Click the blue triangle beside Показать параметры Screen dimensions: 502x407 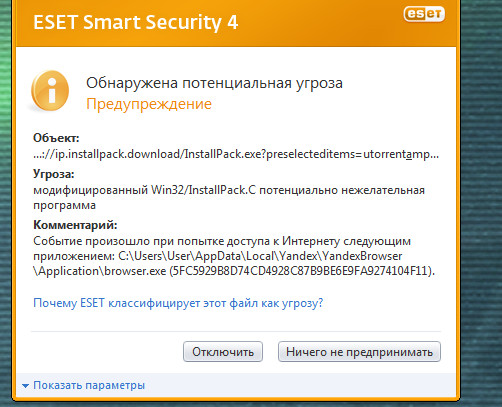click(x=25, y=386)
